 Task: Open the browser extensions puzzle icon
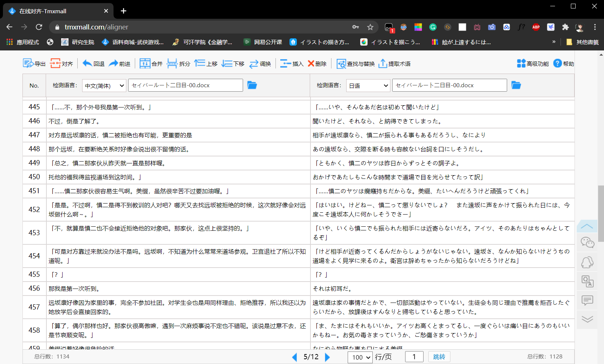(x=565, y=27)
